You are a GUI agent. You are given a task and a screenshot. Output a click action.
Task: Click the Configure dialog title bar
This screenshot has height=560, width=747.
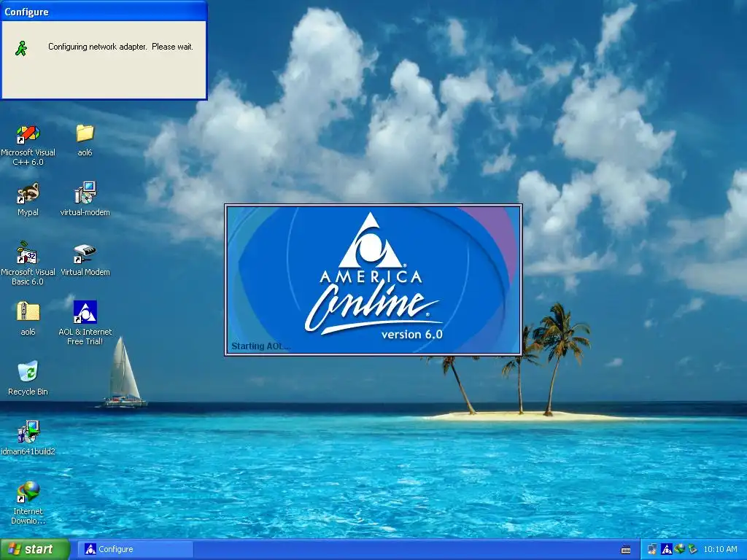point(104,12)
